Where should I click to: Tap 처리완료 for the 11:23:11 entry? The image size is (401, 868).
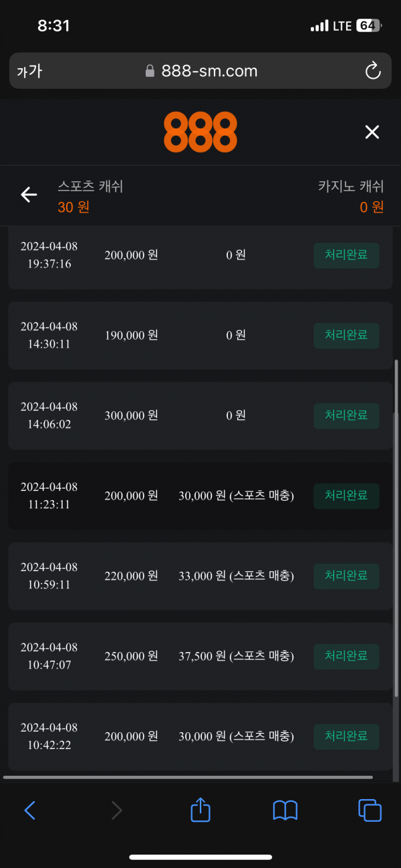pos(346,496)
